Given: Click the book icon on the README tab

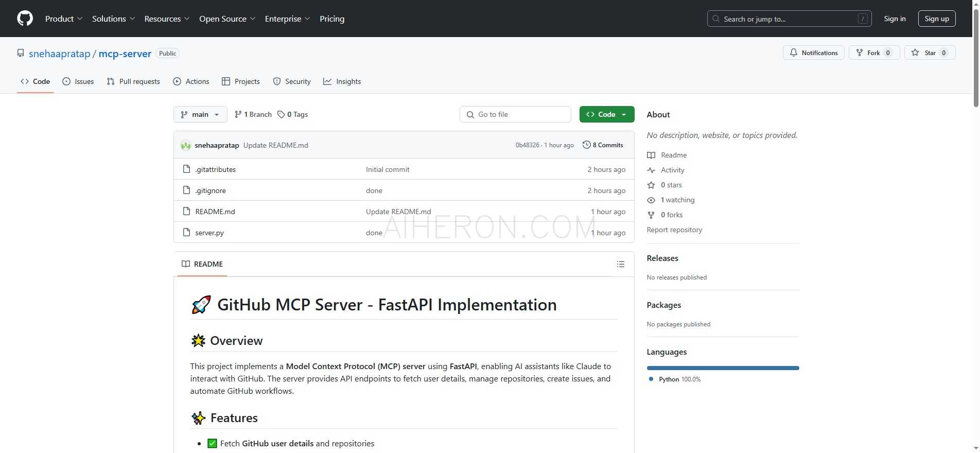Looking at the screenshot, I should [186, 264].
